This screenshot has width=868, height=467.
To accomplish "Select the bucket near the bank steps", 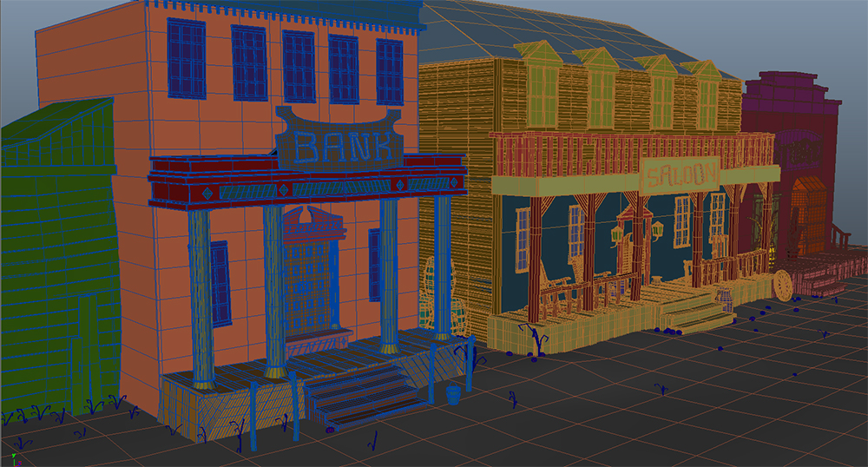I will [x=453, y=393].
